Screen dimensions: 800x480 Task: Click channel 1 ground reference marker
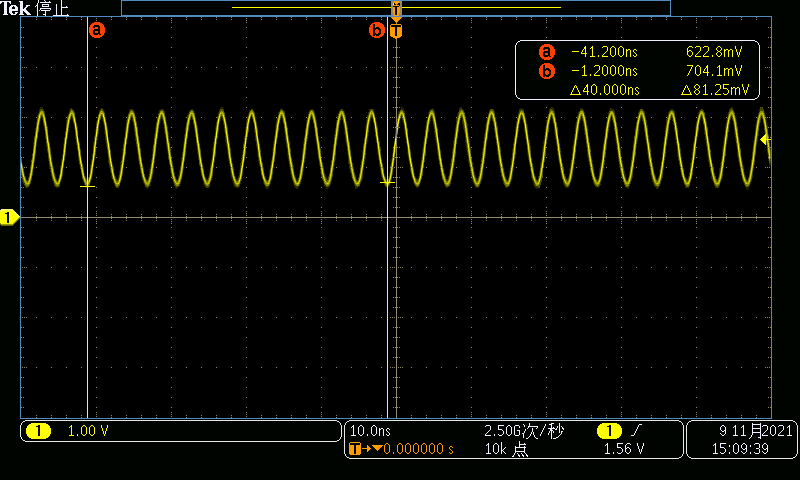(10, 217)
